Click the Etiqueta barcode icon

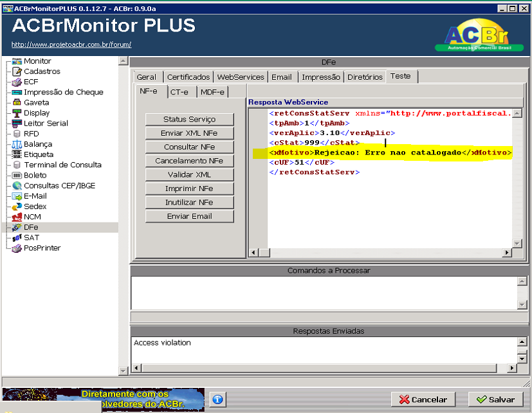[x=17, y=154]
